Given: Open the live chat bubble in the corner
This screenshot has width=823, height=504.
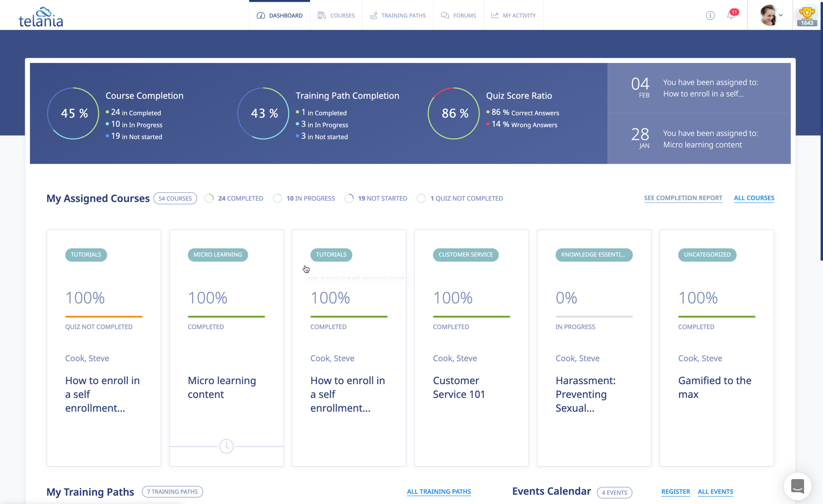Looking at the screenshot, I should tap(797, 487).
